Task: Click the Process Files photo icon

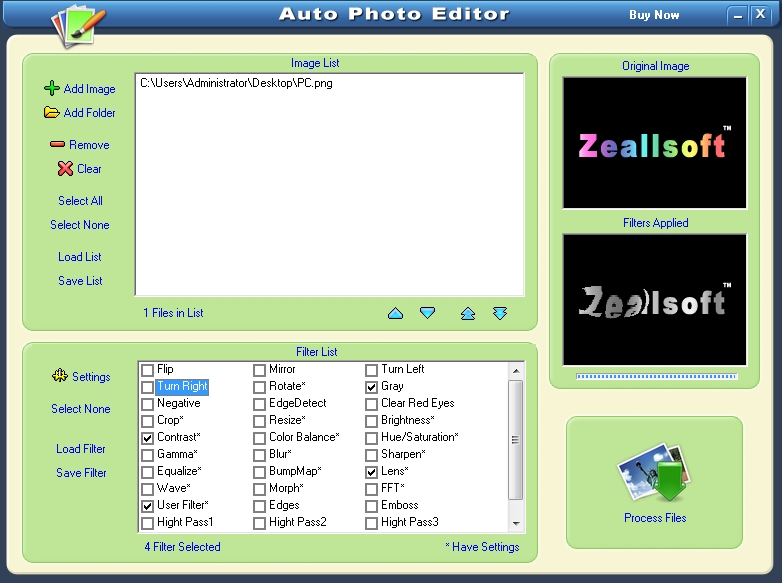Action: coord(654,472)
